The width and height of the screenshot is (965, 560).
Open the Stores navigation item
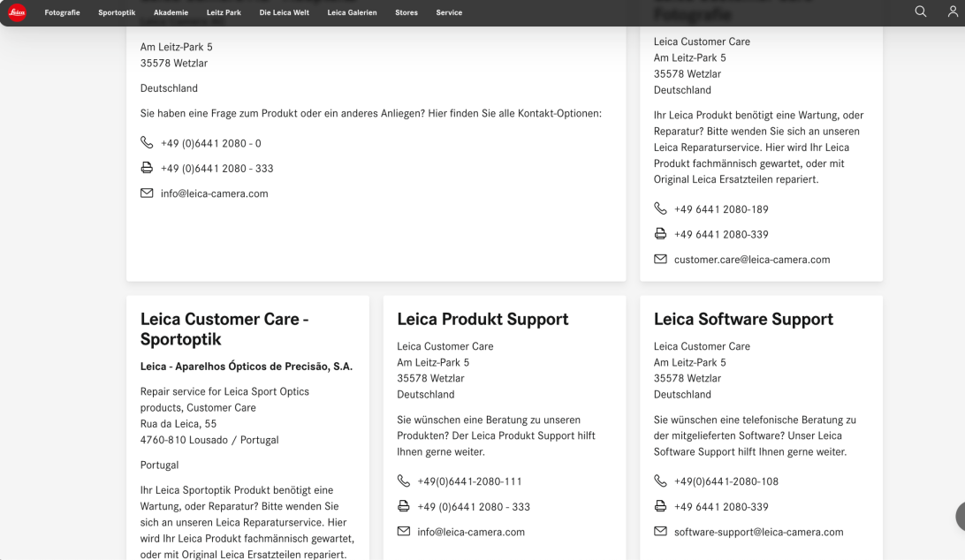pos(407,12)
